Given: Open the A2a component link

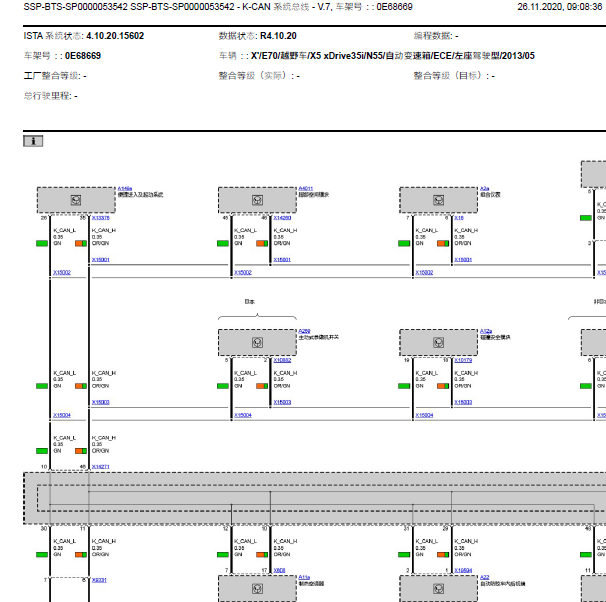Looking at the screenshot, I should click(485, 189).
